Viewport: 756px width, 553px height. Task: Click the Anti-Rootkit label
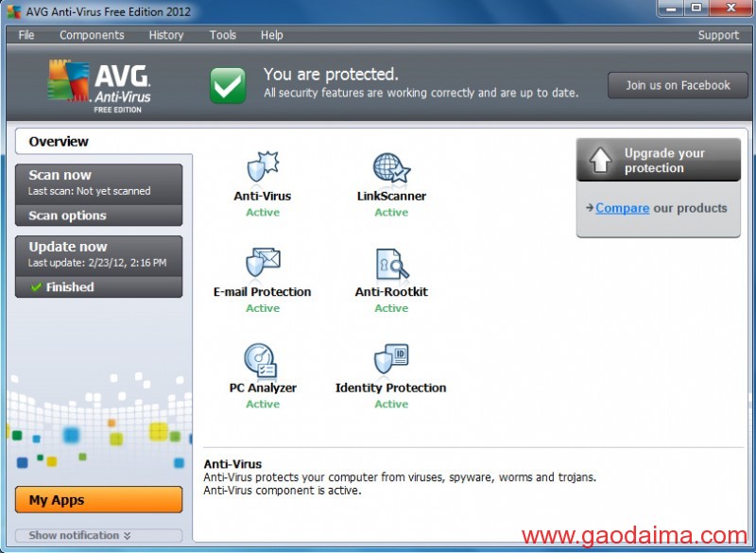coord(391,292)
